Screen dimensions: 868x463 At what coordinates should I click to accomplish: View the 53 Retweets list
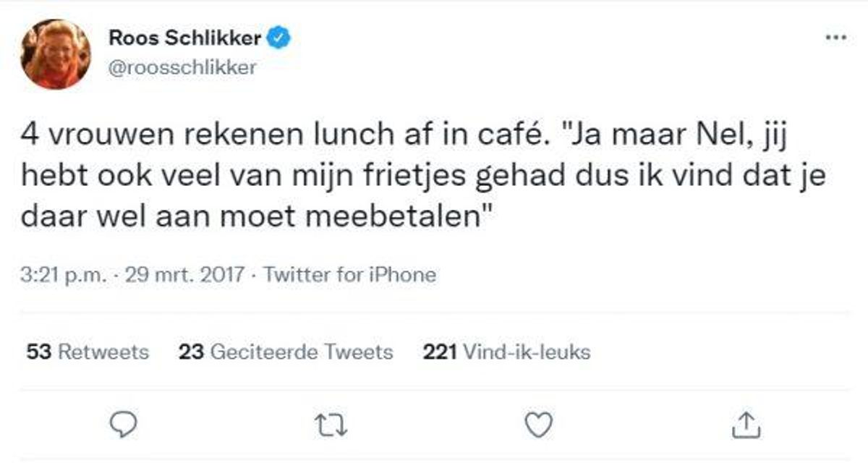pyautogui.click(x=87, y=352)
